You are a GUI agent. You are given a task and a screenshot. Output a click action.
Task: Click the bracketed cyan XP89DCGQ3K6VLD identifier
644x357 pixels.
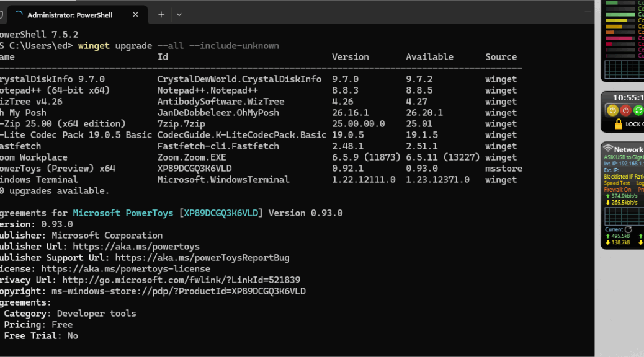coord(220,213)
